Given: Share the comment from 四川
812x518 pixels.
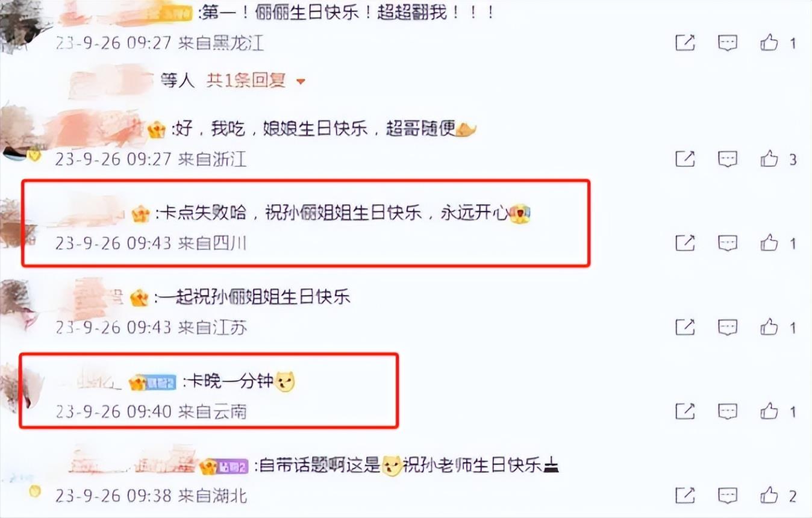Looking at the screenshot, I should pos(685,243).
